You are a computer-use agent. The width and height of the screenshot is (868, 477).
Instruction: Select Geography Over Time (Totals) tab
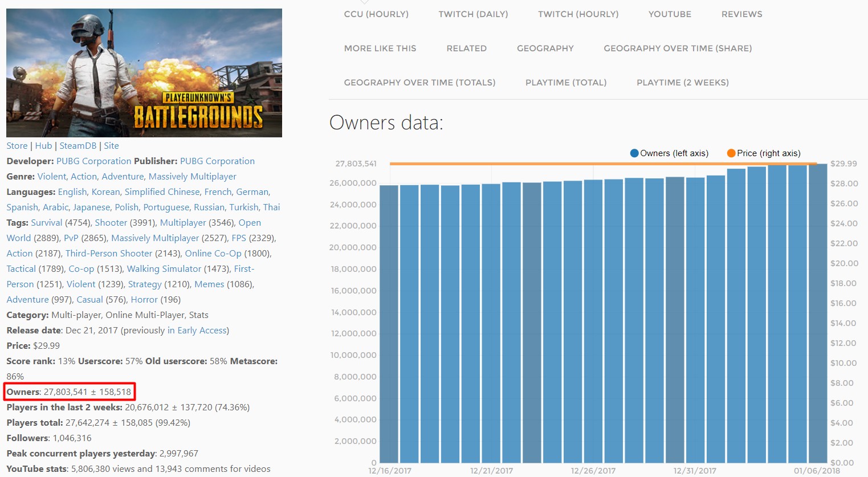419,83
